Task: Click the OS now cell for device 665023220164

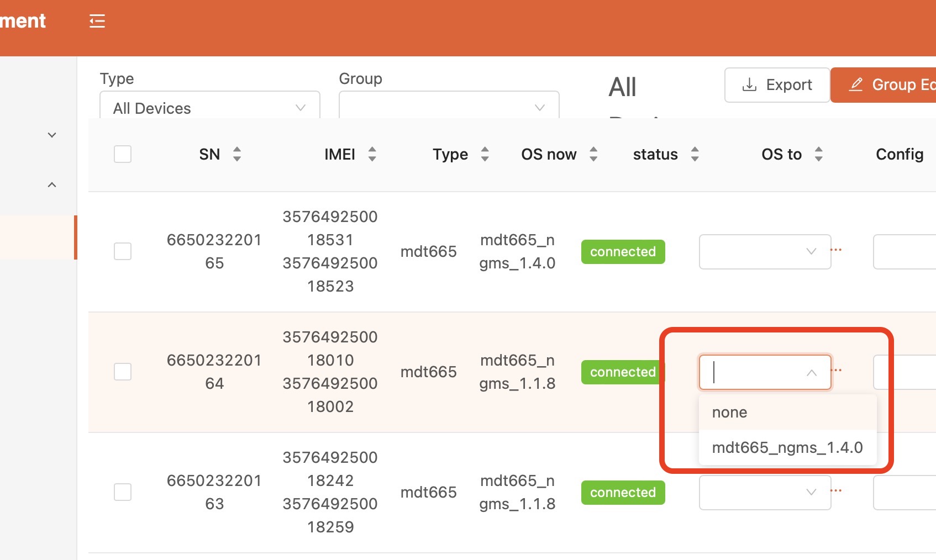Action: 517,372
